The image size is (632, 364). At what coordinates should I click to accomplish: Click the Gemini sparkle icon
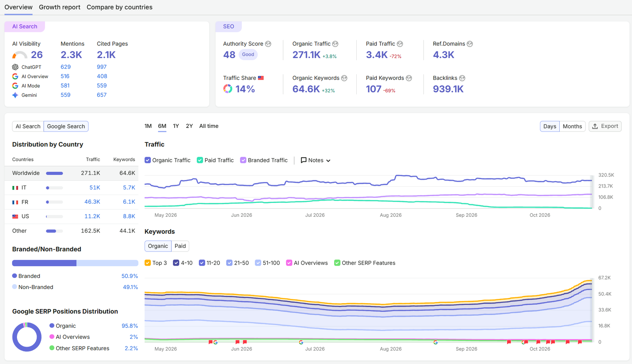[x=15, y=95]
